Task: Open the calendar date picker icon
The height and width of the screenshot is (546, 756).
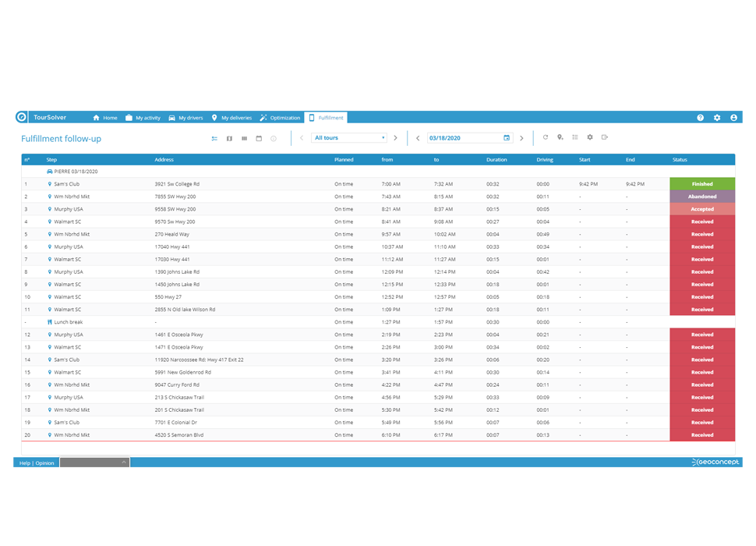Action: 507,138
